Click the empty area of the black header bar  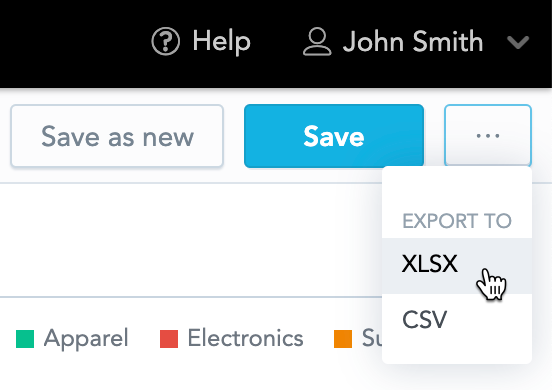(70, 42)
